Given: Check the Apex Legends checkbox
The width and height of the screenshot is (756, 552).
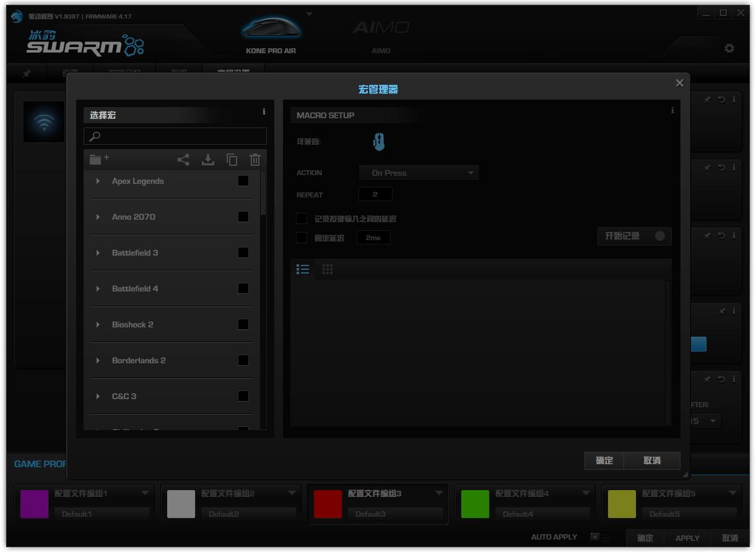Looking at the screenshot, I should point(243,181).
